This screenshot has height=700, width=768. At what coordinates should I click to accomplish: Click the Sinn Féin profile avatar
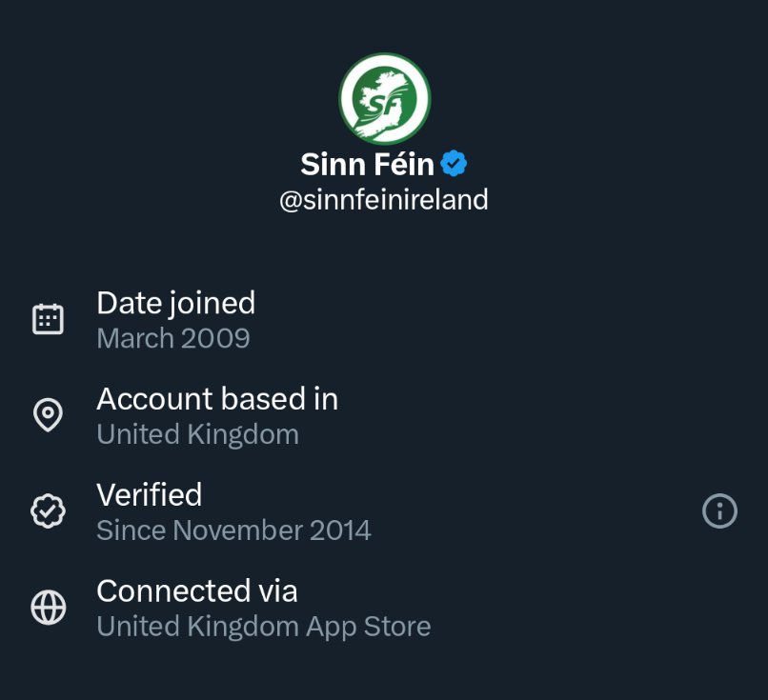tap(384, 99)
